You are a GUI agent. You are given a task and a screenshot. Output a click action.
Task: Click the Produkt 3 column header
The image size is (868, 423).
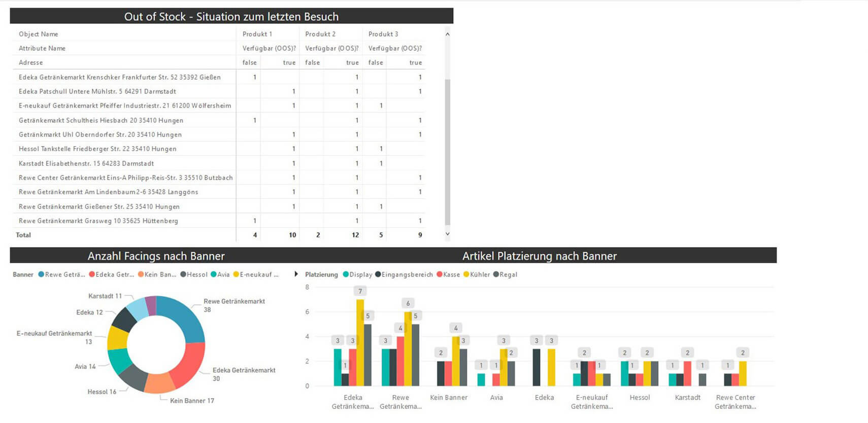383,34
